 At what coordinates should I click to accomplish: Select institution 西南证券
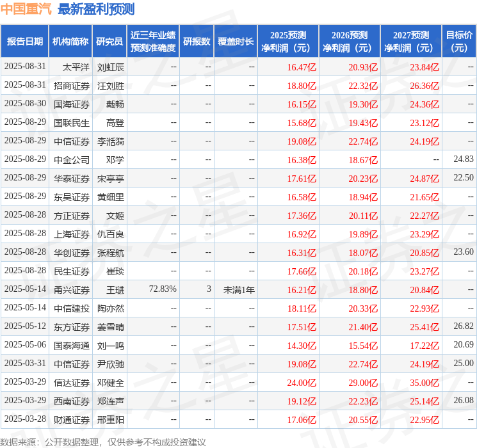(72, 401)
